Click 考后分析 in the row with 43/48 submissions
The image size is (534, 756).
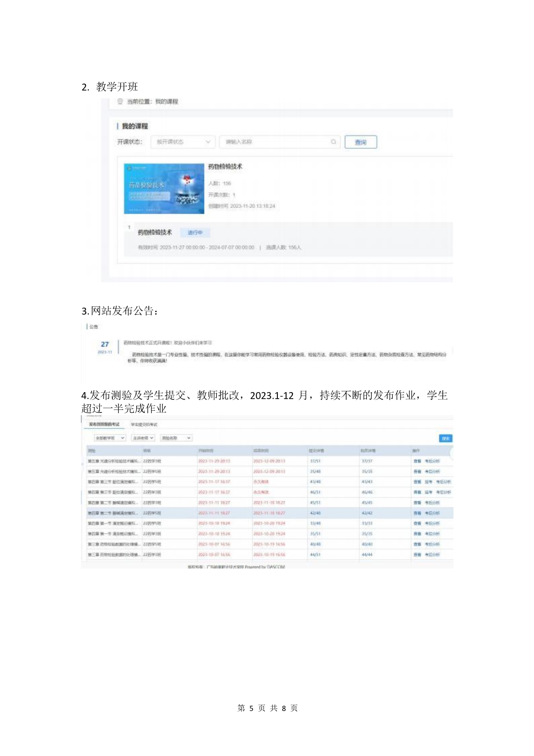coord(443,482)
